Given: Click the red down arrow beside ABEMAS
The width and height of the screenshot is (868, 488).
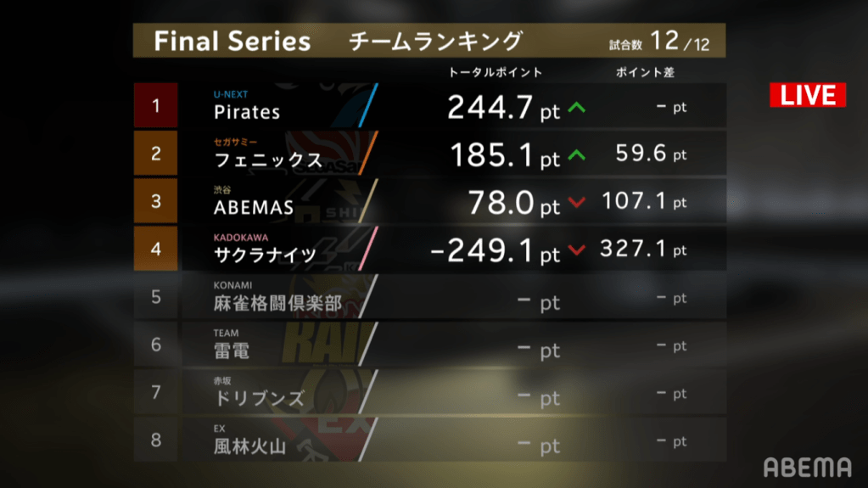Looking at the screenshot, I should tap(577, 203).
